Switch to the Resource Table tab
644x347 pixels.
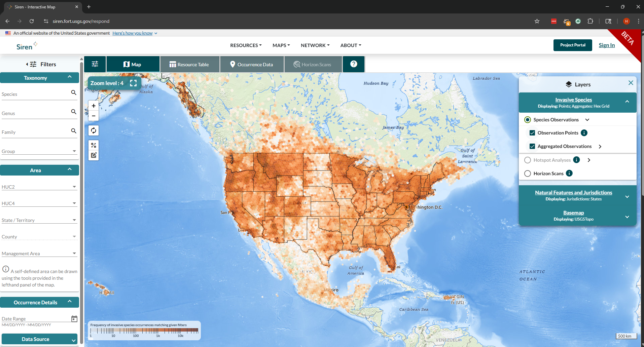point(189,64)
